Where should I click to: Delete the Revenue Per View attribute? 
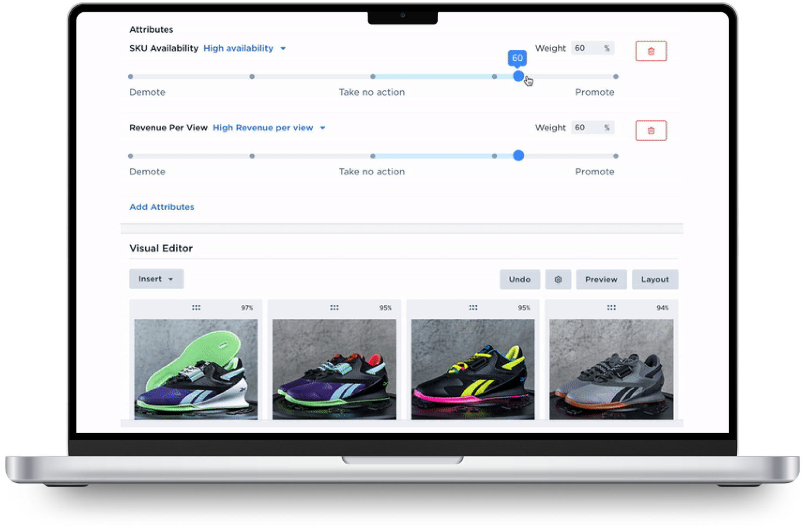(650, 131)
